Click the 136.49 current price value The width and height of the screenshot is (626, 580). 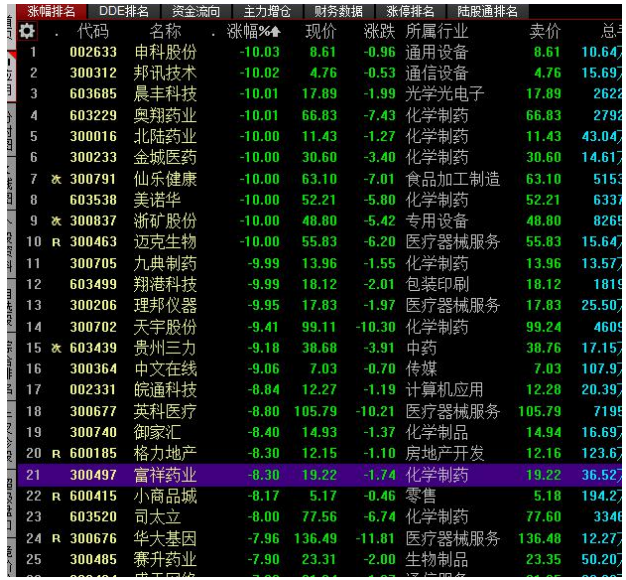[315, 538]
